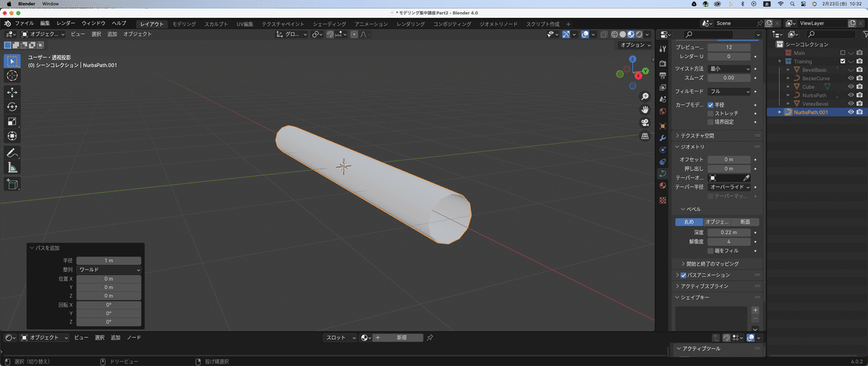Open the World properties tab
Viewport: 868px width, 366px height.
[x=663, y=111]
